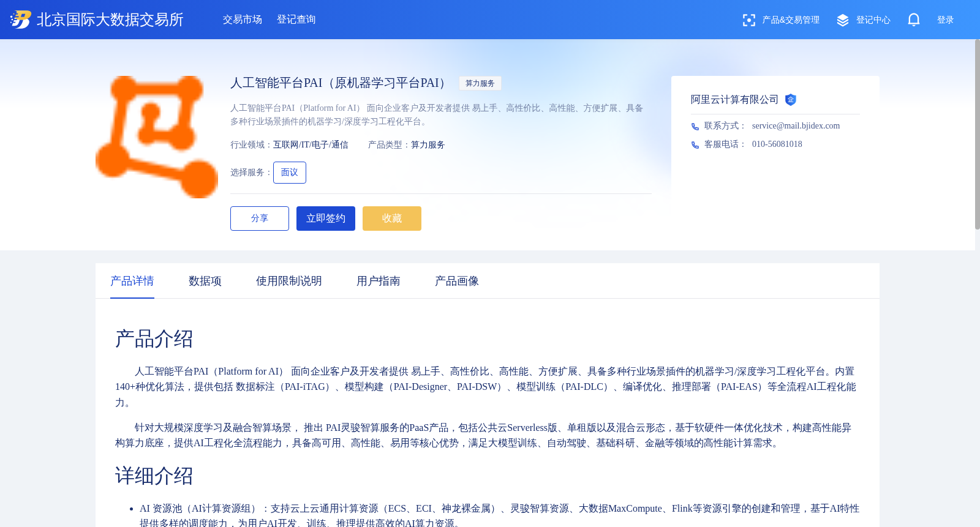This screenshot has width=980, height=527.
Task: Click phone number 010-56081018
Action: [x=777, y=144]
